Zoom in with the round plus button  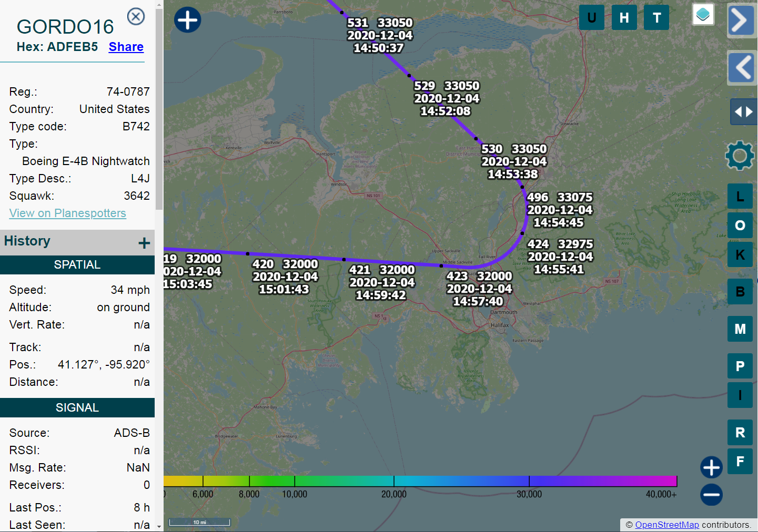click(711, 467)
